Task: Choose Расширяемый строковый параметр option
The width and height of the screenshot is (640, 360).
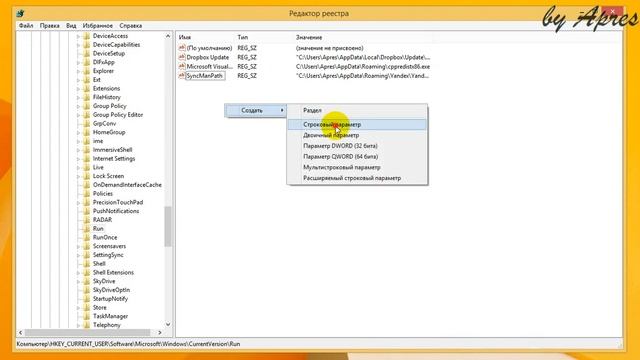Action: pos(357,178)
